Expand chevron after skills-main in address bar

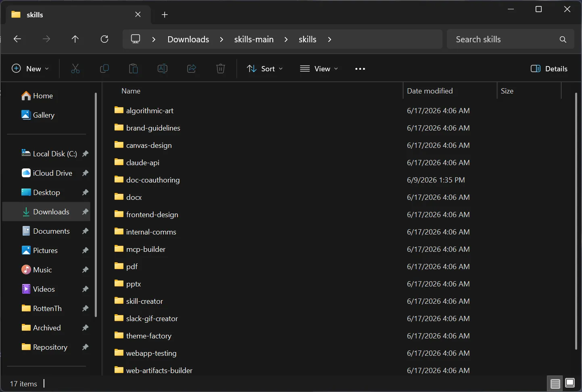286,39
